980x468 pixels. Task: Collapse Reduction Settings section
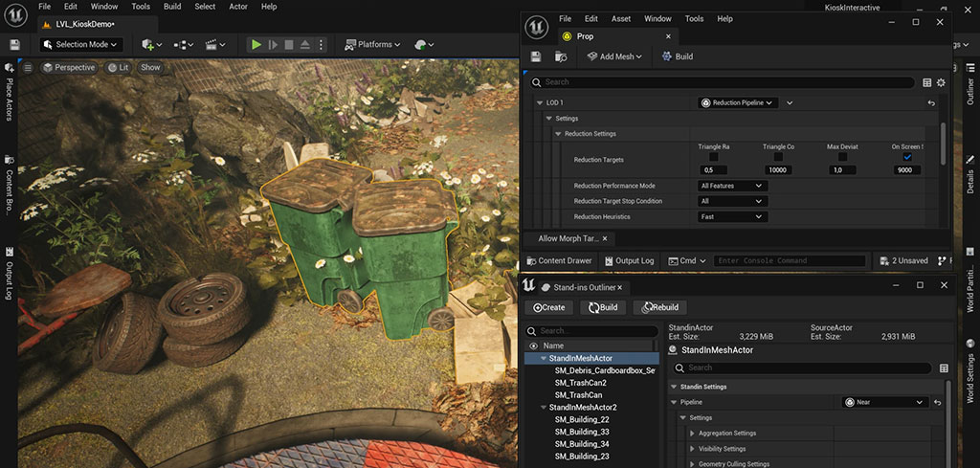click(559, 134)
